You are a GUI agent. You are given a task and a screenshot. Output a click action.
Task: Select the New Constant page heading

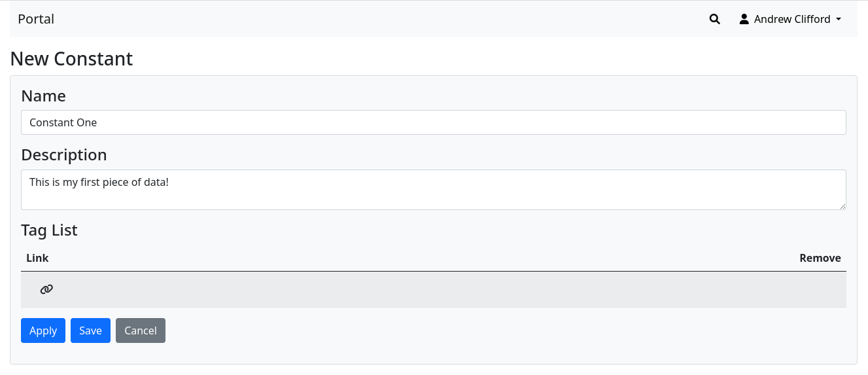click(71, 59)
